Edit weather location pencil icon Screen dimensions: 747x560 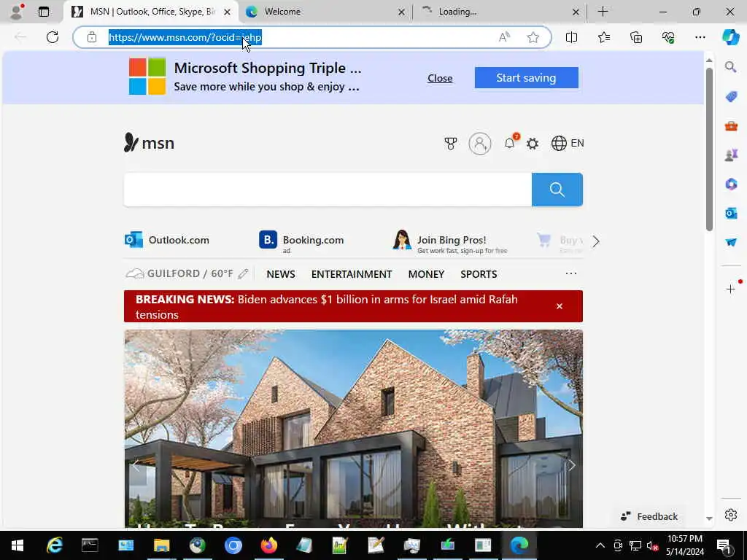243,274
